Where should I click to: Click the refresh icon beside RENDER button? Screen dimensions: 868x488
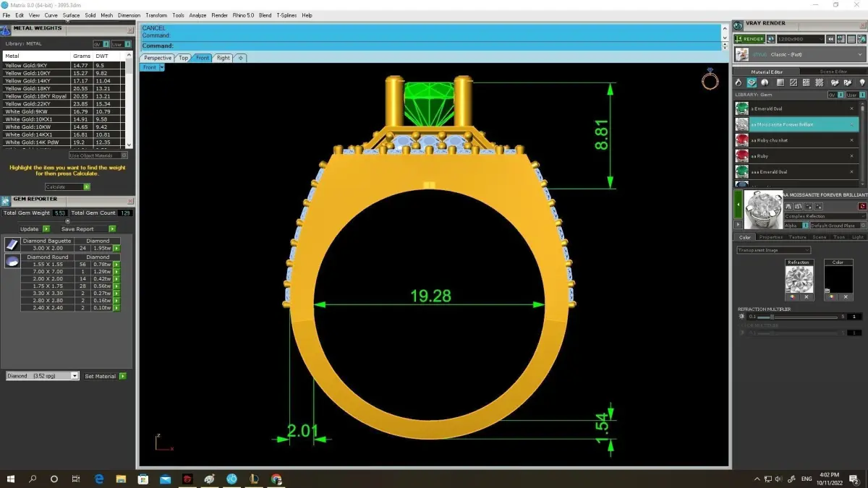coord(770,39)
